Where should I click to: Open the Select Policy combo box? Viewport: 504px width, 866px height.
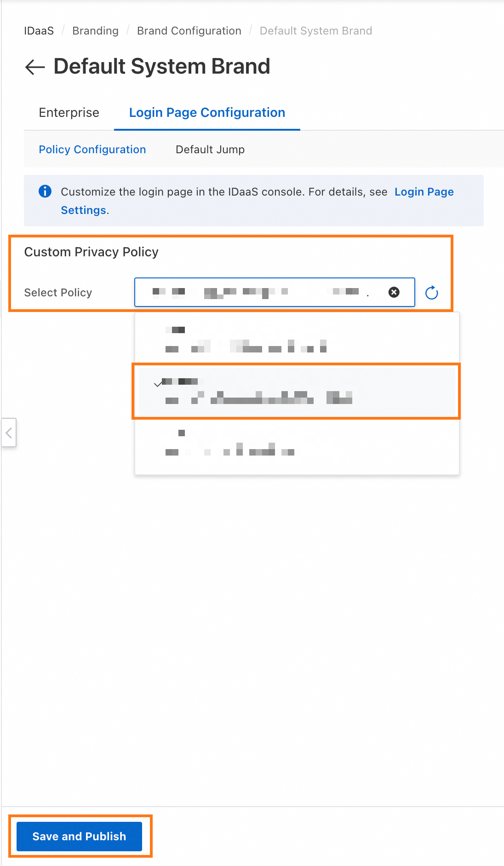[x=275, y=292]
